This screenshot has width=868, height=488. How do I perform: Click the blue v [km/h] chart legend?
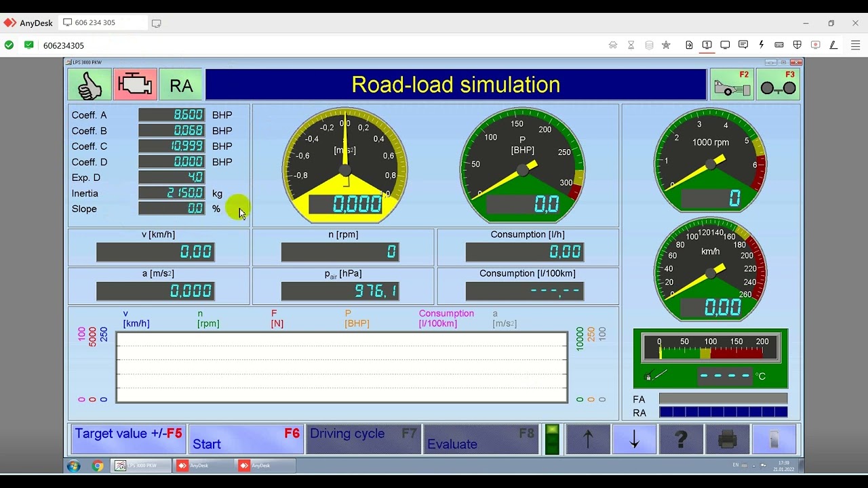click(x=136, y=319)
